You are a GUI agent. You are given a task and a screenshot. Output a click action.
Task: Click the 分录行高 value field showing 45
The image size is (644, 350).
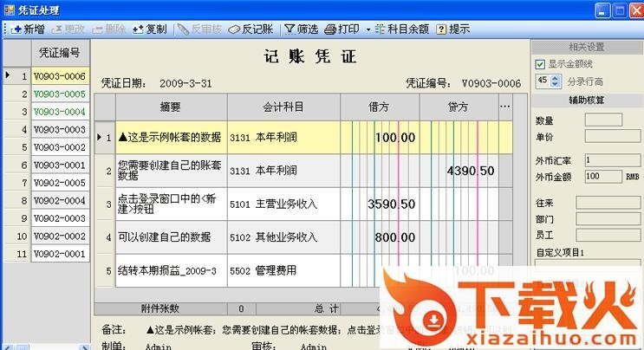click(543, 81)
